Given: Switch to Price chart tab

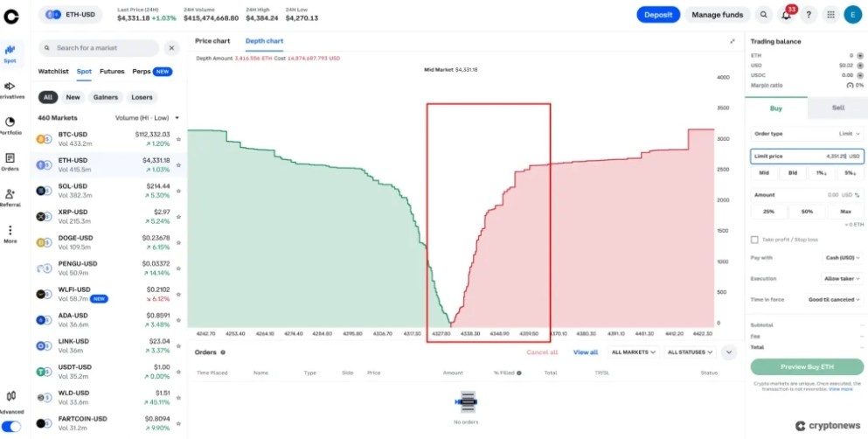Looking at the screenshot, I should (x=212, y=41).
